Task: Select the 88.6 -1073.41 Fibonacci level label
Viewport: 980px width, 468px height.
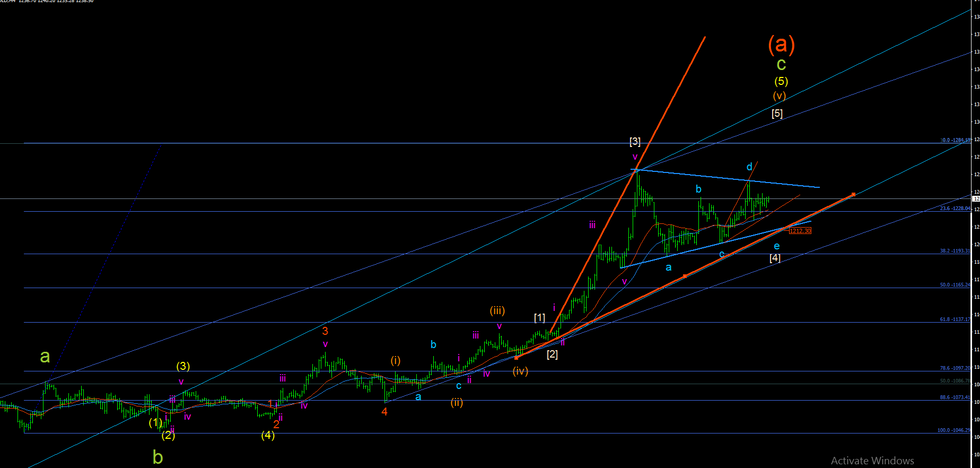Action: coord(955,397)
